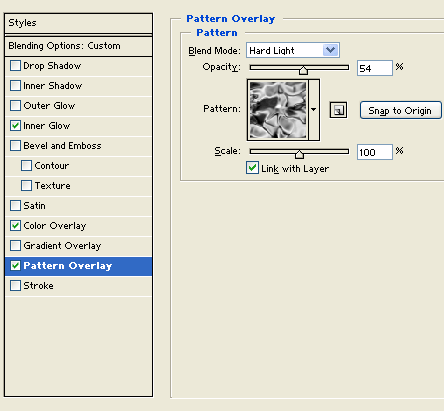
Task: Open the Blend Mode Hard Light dropdown
Action: click(x=293, y=50)
